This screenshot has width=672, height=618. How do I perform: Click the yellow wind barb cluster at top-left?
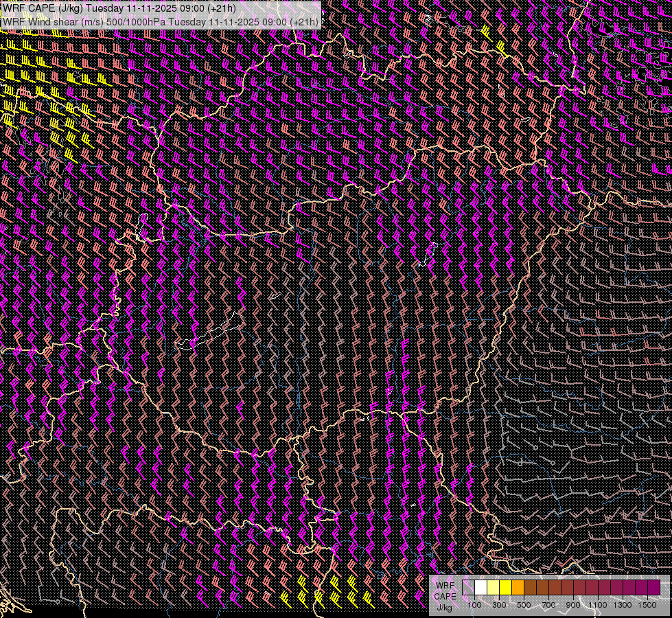(x=41, y=76)
